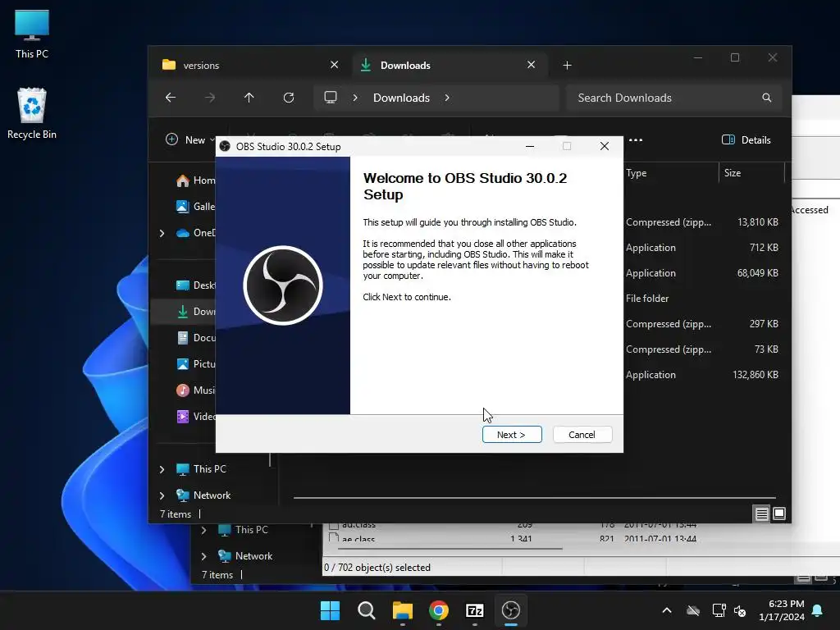The height and width of the screenshot is (630, 840).
Task: Open the clock and date flyout
Action: click(x=782, y=610)
